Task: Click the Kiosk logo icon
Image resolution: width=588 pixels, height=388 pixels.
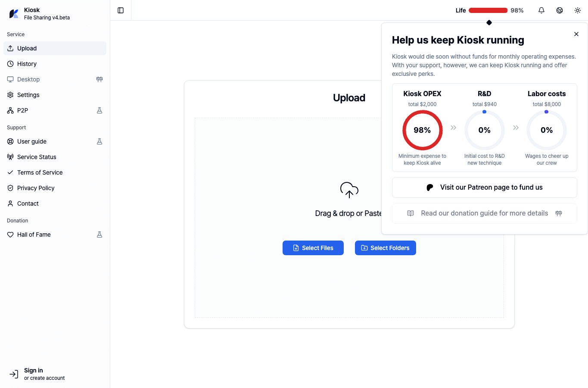Action: click(x=14, y=14)
